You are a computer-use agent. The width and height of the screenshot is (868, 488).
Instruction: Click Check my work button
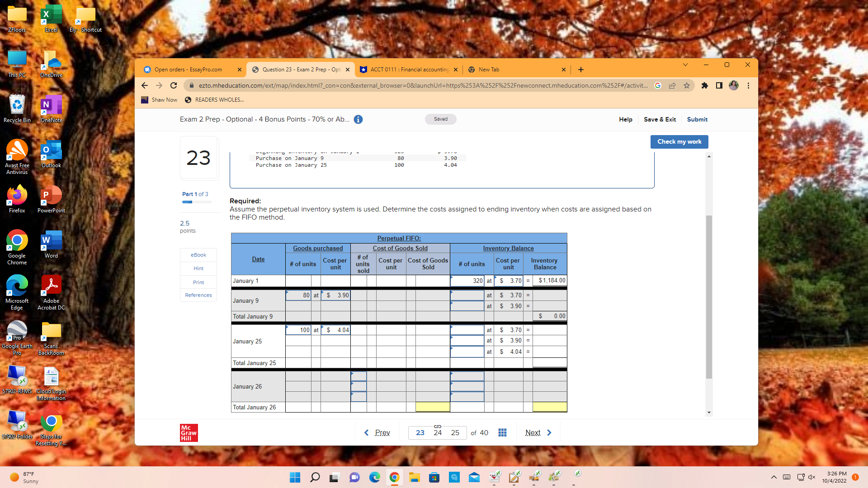679,142
